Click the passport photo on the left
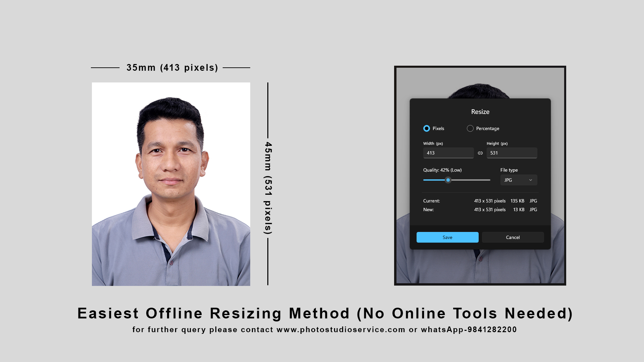 [171, 184]
